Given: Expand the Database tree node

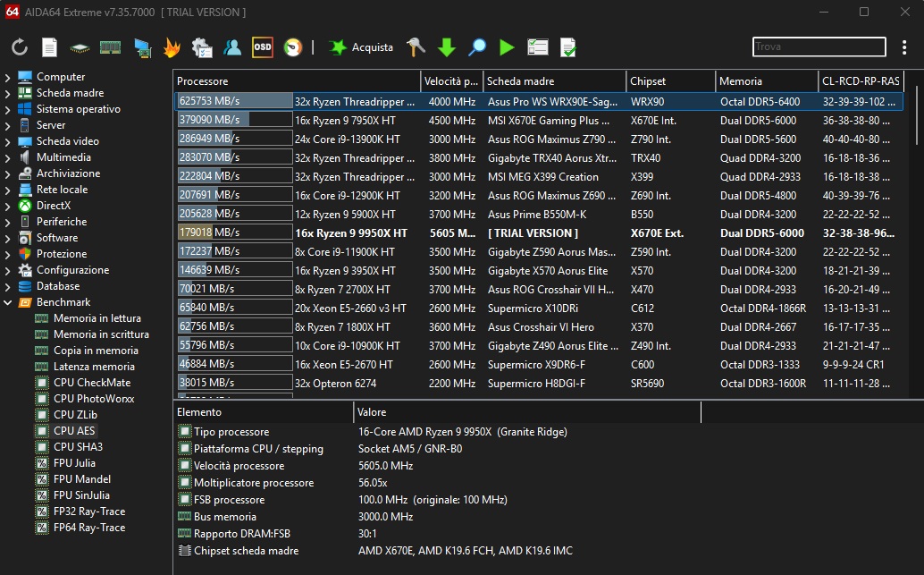Looking at the screenshot, I should coord(8,287).
